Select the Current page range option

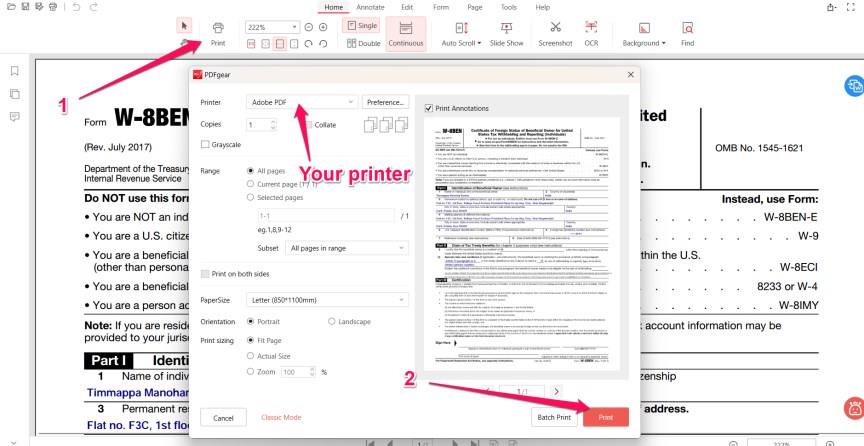tap(251, 184)
